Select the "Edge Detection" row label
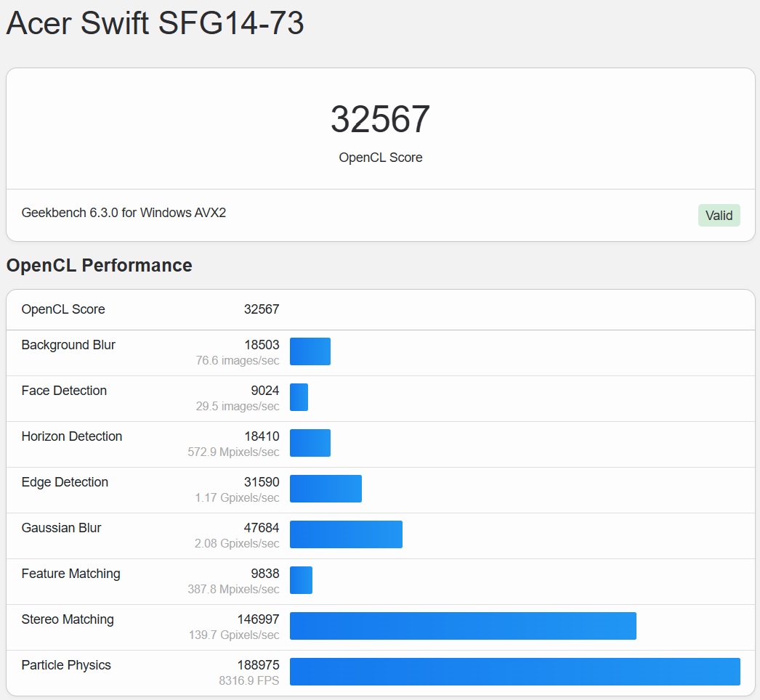 (x=65, y=482)
